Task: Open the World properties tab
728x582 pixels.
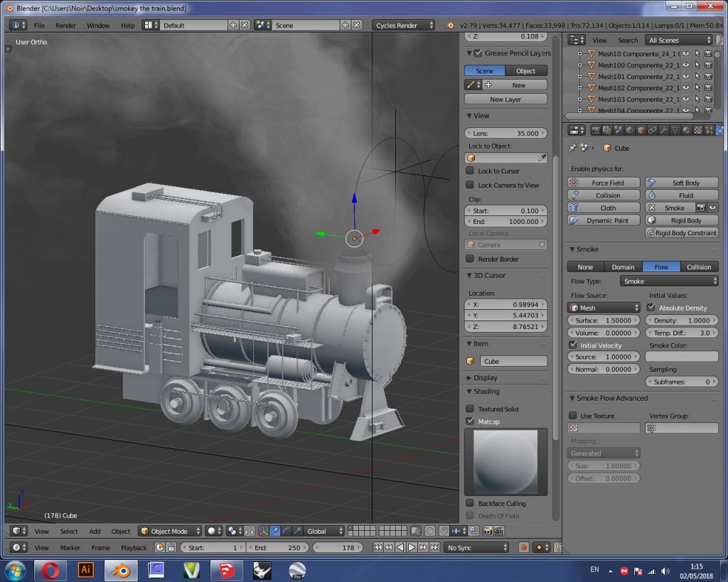Action: click(629, 131)
